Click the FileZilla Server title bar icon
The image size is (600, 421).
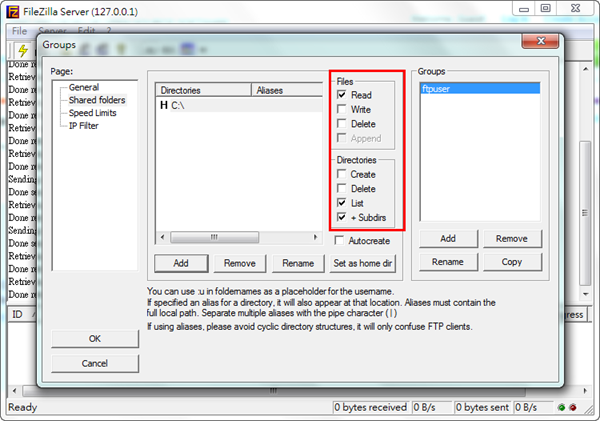[x=13, y=11]
